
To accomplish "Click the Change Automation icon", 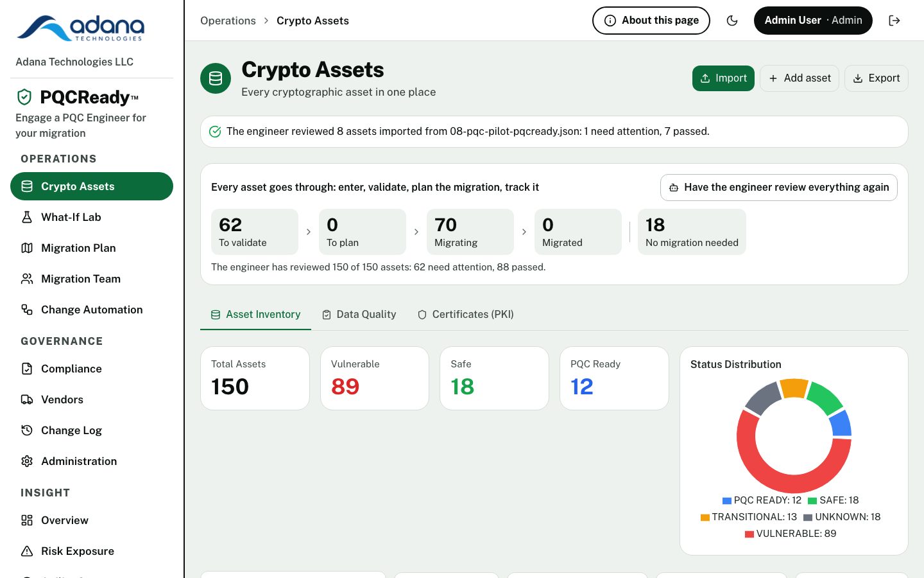I will click(27, 310).
